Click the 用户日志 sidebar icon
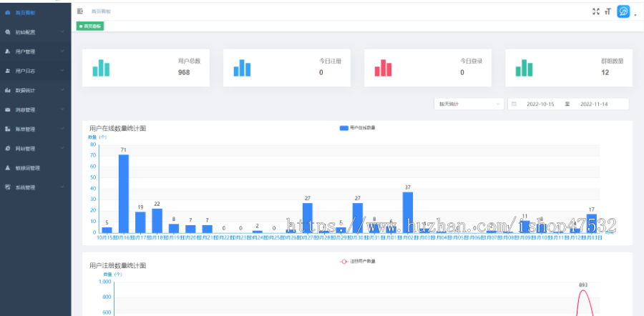 pos(7,71)
